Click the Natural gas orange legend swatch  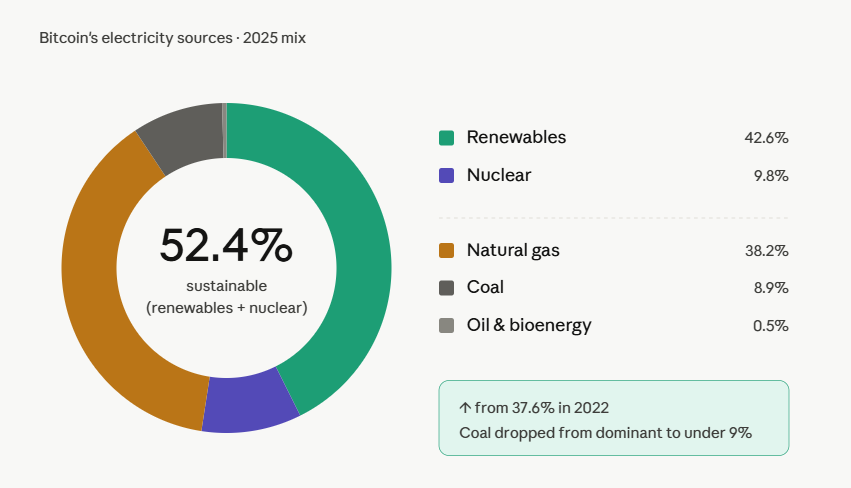(446, 250)
